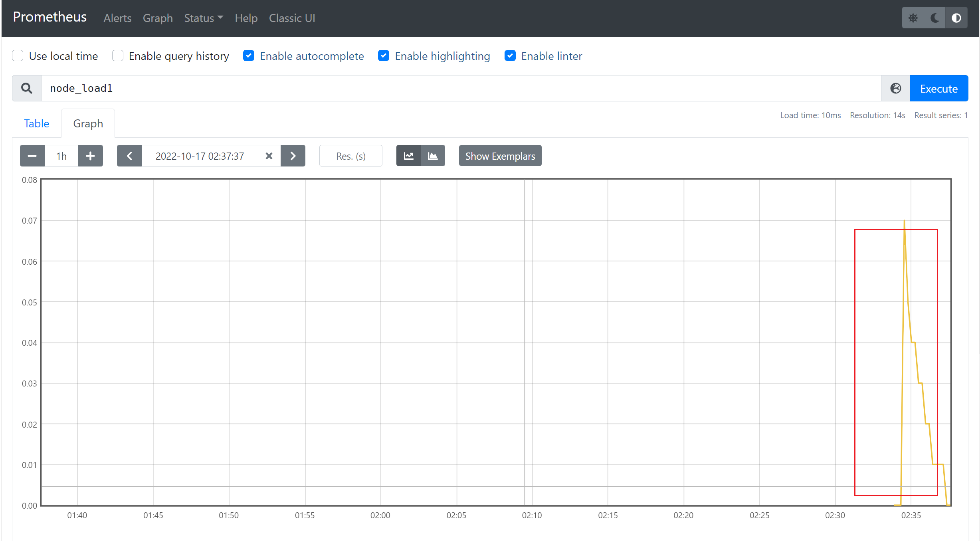Increase the time range with plus button
The image size is (980, 541).
tap(91, 156)
